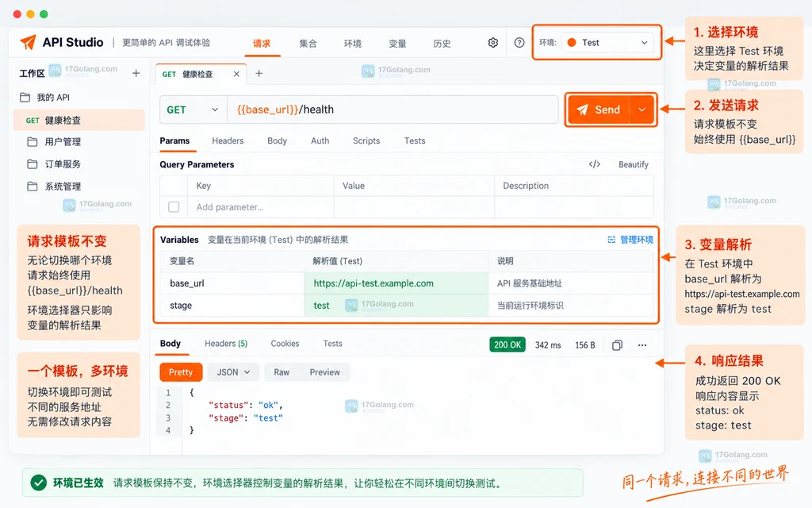Click the "stage": "test" line in response
This screenshot has width=812, height=508.
point(246,418)
